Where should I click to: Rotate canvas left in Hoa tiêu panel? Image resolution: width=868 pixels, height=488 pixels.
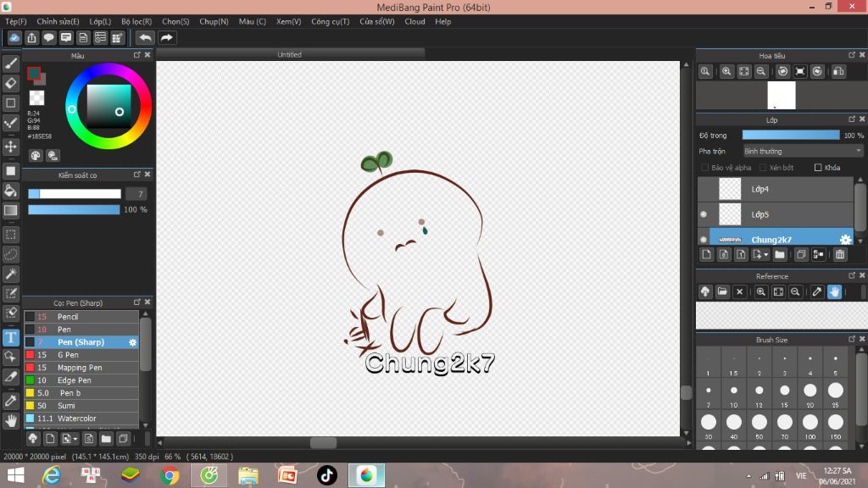[782, 71]
